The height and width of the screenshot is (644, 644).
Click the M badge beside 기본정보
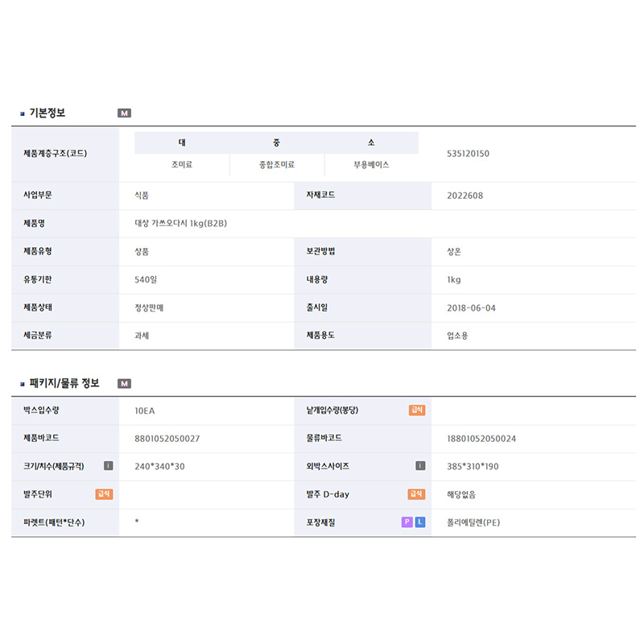pyautogui.click(x=124, y=114)
